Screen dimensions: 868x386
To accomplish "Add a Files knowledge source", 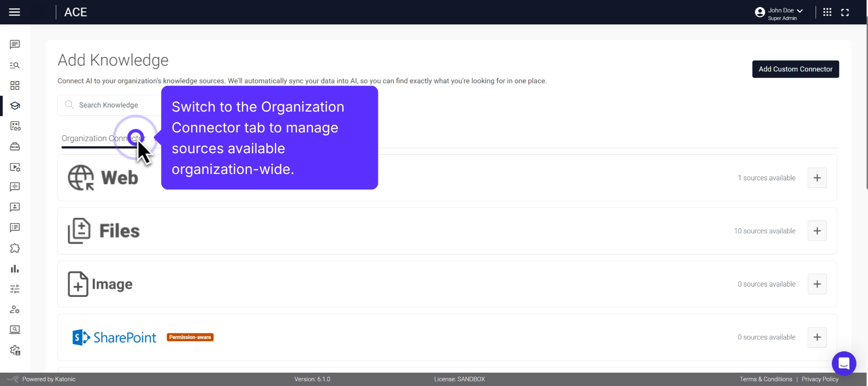I will (817, 231).
